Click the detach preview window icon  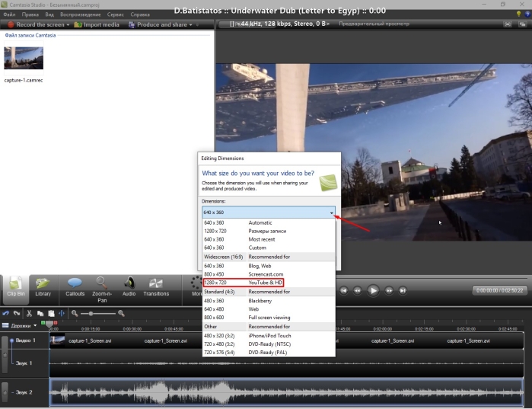pyautogui.click(x=523, y=24)
